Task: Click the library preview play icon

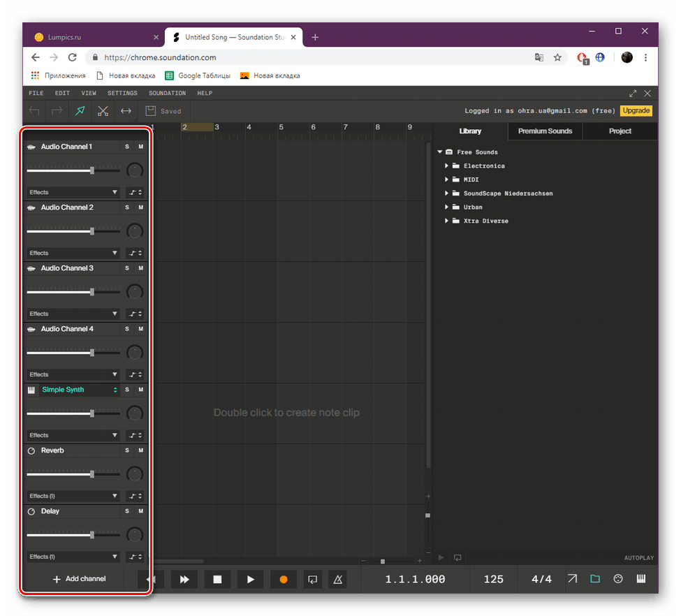Action: 441,557
